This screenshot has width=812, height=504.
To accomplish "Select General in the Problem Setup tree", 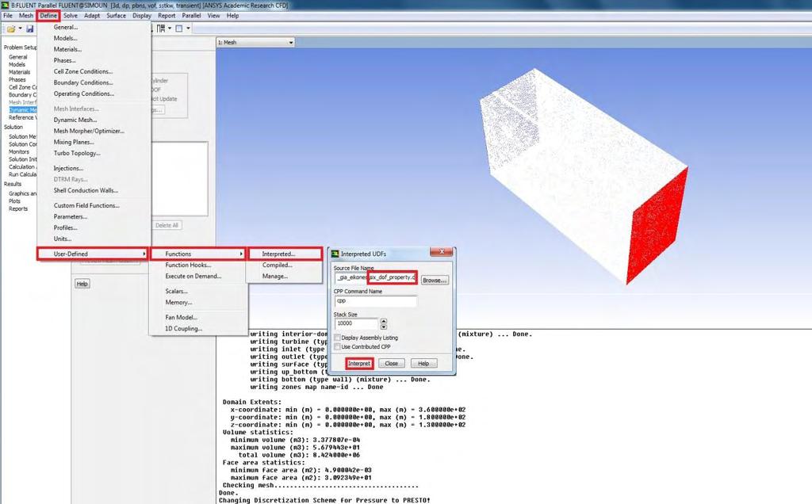I will click(x=18, y=57).
